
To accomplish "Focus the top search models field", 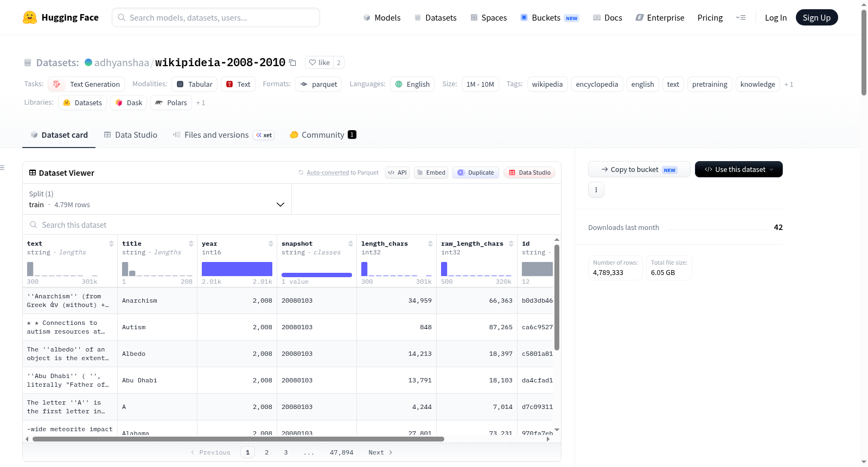I will point(216,17).
